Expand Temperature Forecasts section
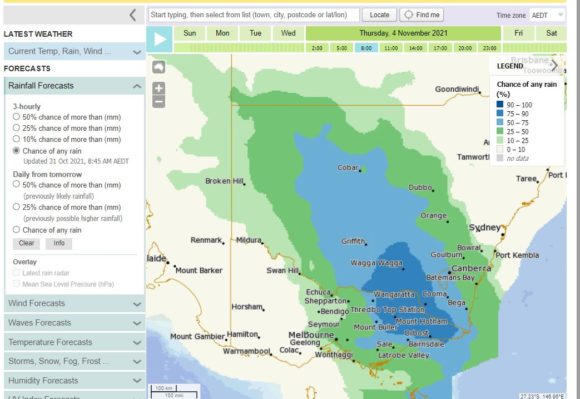This screenshot has height=399, width=580. coord(74,342)
